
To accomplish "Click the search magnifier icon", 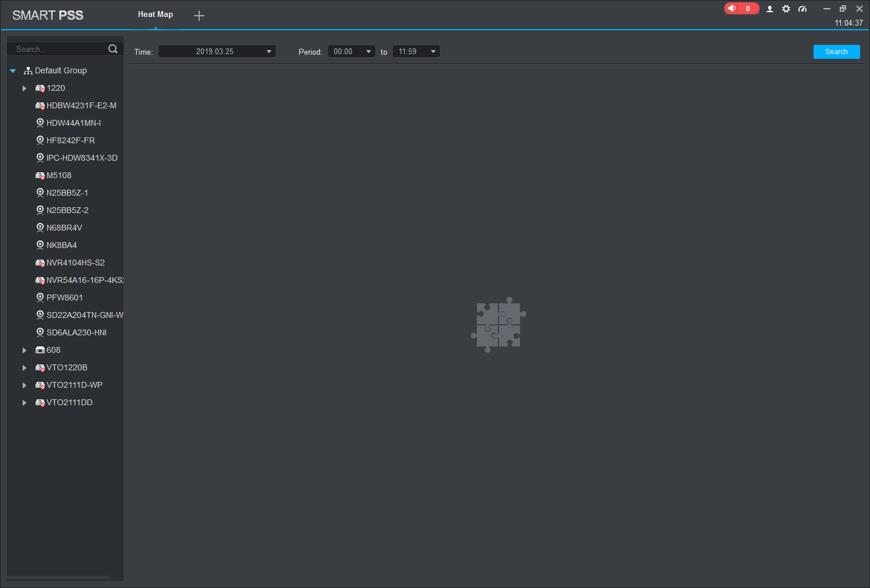I will pyautogui.click(x=113, y=49).
